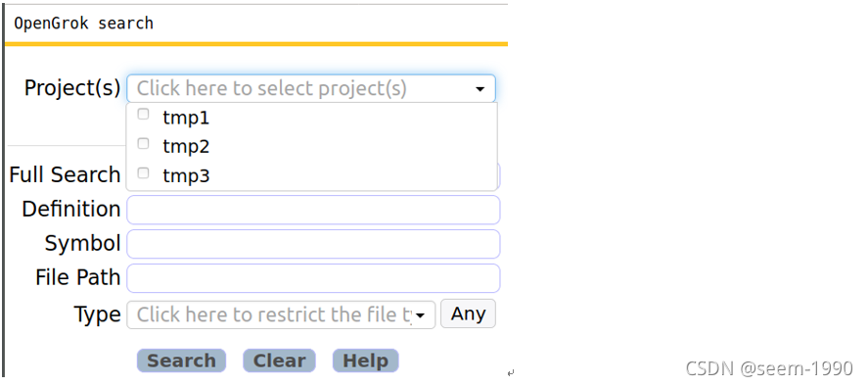Screen dimensions: 868x386
Task: Click the Any button beside Type
Action: (469, 314)
